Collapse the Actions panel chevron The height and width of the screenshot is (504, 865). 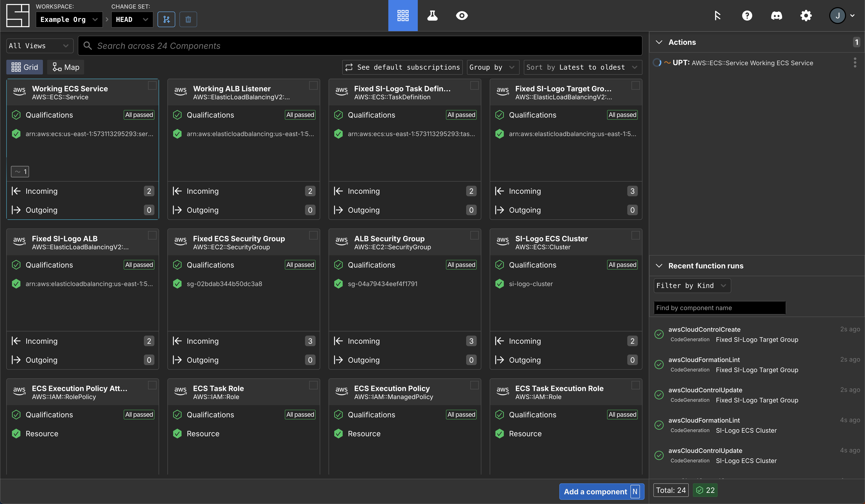tap(659, 42)
